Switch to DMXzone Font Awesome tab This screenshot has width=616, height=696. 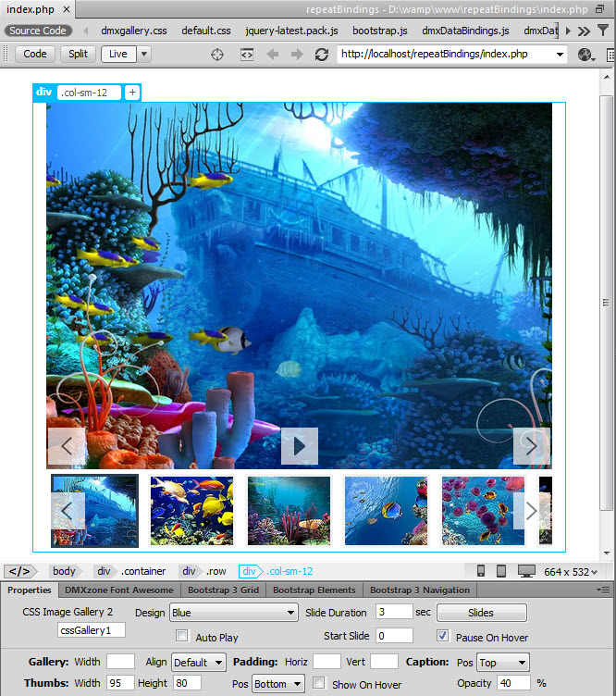(119, 590)
